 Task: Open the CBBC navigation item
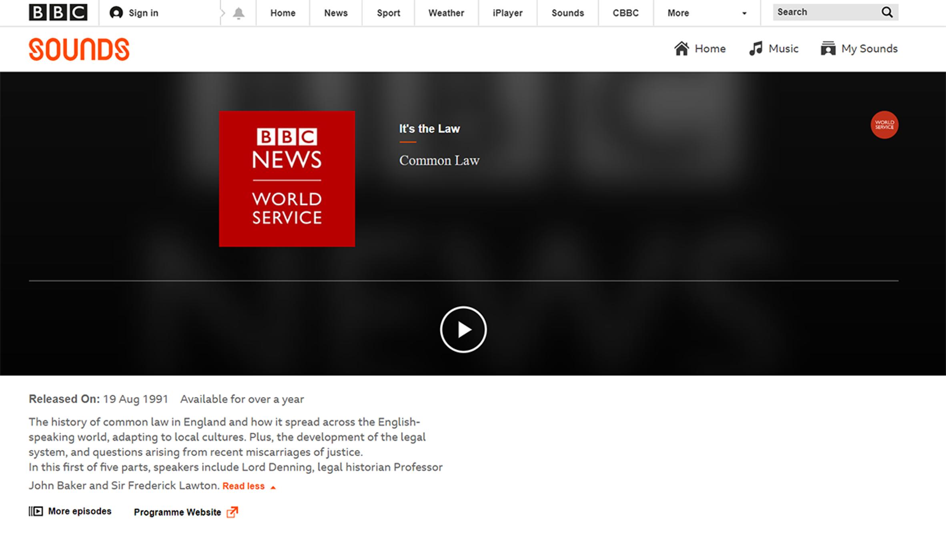(625, 13)
